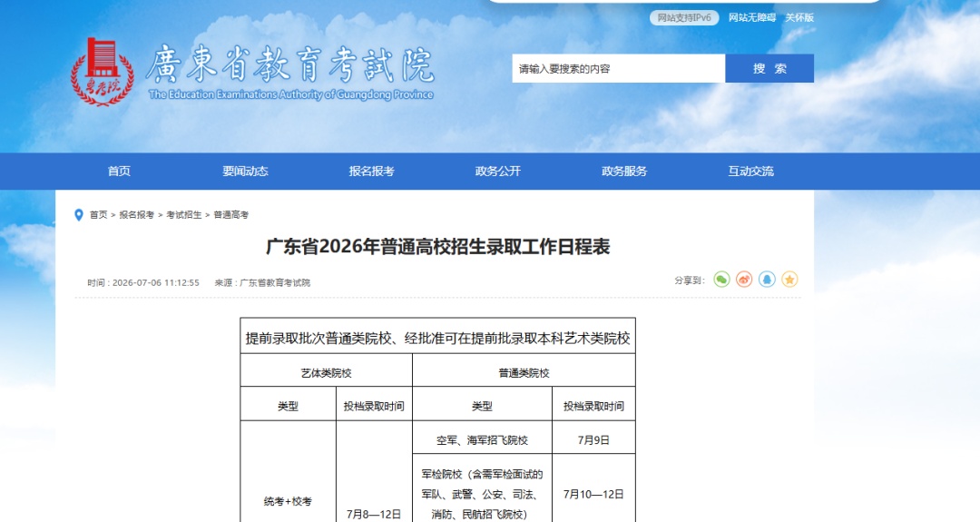The height and width of the screenshot is (522, 980).
Task: Open the 网站无障碍 accessibility link
Action: point(752,17)
